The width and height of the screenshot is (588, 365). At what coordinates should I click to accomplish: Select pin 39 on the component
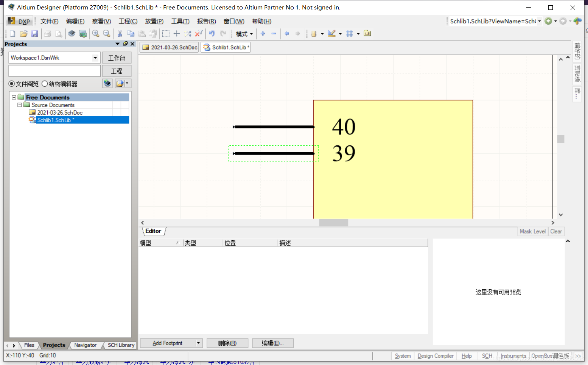pyautogui.click(x=273, y=153)
